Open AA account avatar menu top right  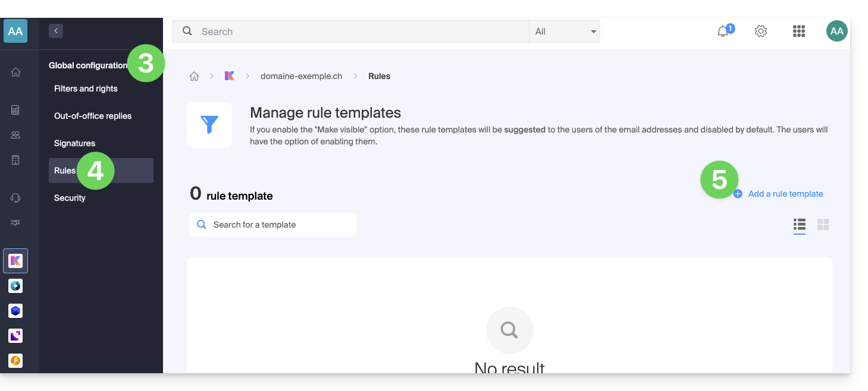pos(837,31)
